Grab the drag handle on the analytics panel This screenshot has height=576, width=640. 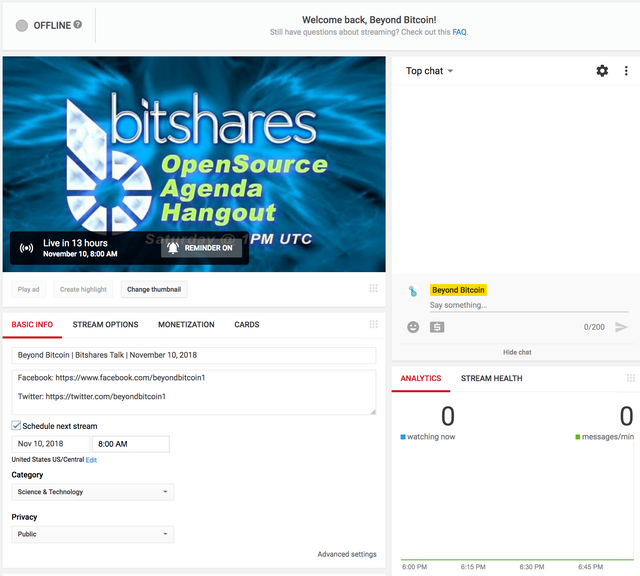click(631, 378)
